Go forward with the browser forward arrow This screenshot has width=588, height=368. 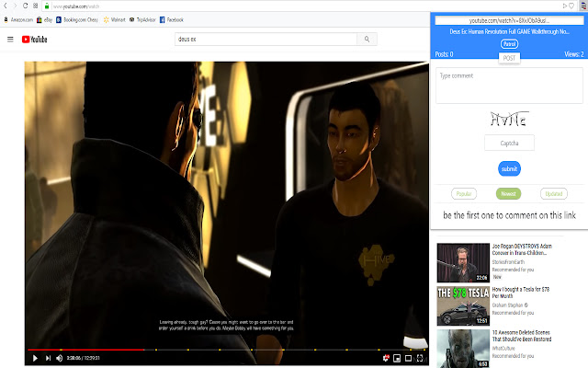(x=15, y=6)
